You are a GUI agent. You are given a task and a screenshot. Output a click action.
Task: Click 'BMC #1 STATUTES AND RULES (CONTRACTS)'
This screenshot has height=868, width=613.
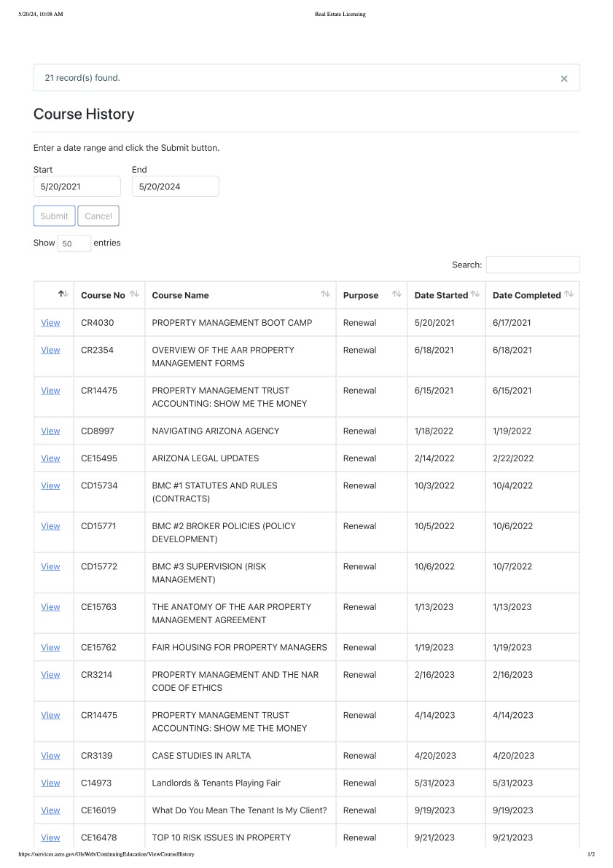pos(215,492)
